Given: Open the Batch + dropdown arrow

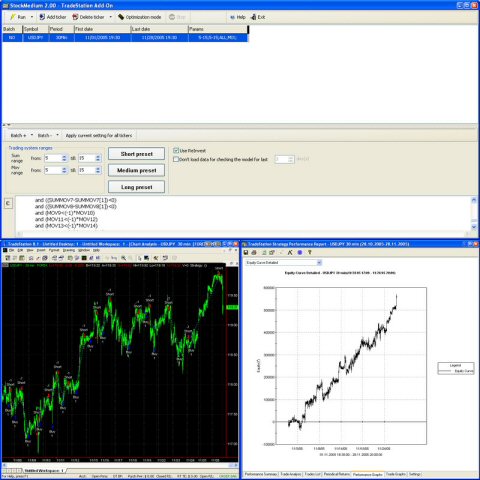Looking at the screenshot, I should click(32, 135).
